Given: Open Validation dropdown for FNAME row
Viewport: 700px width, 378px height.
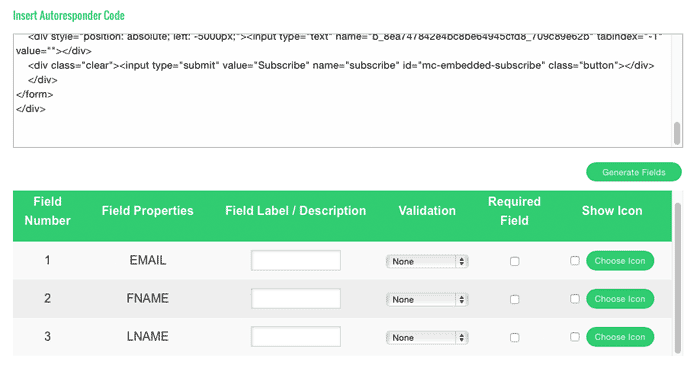Looking at the screenshot, I should click(x=427, y=299).
